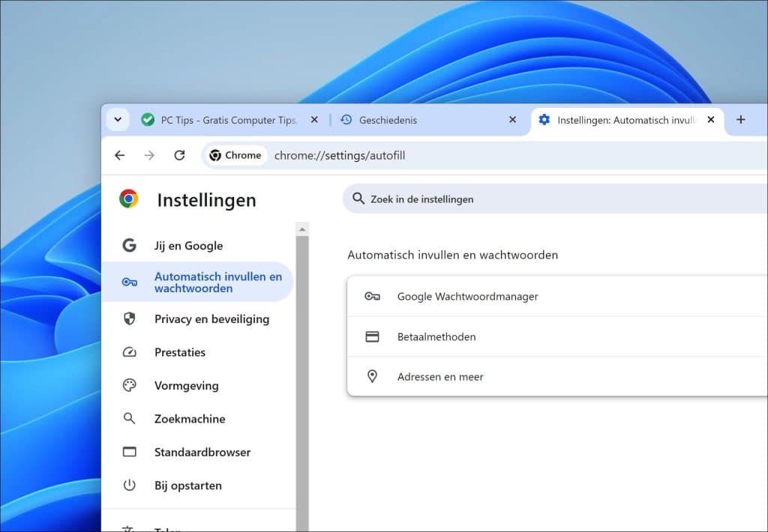Open Google Wachtwoordmanager
Screen dimensions: 768x532
point(557,296)
